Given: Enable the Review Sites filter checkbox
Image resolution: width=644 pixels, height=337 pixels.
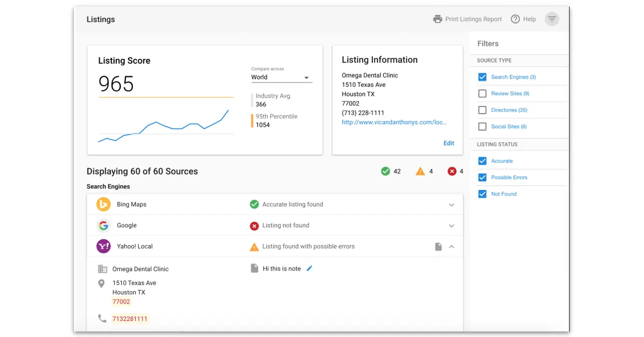Looking at the screenshot, I should click(482, 94).
